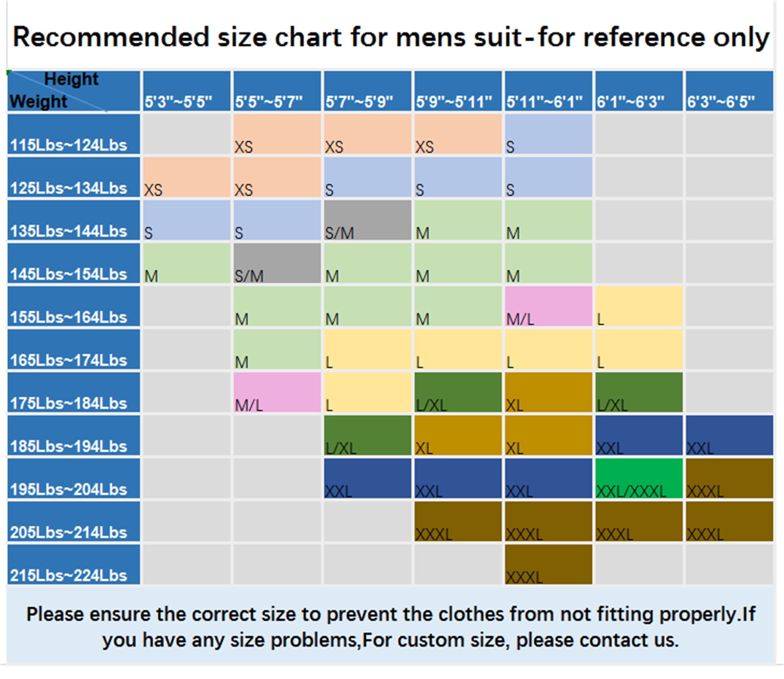Viewport: 784px width, 679px height.
Task: Click the Height/Weight diagonal header cell
Action: point(73,91)
